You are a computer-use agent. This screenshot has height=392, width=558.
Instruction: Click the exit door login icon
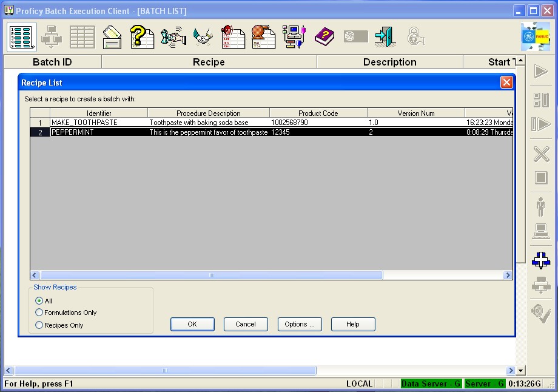pos(385,37)
